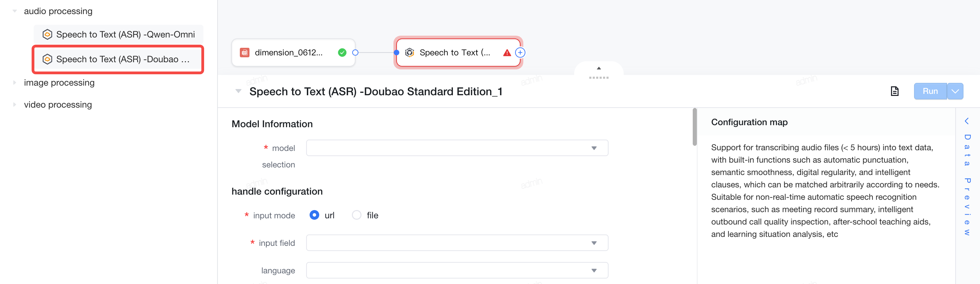Select the url input mode radio button
The width and height of the screenshot is (980, 284).
pyautogui.click(x=314, y=215)
